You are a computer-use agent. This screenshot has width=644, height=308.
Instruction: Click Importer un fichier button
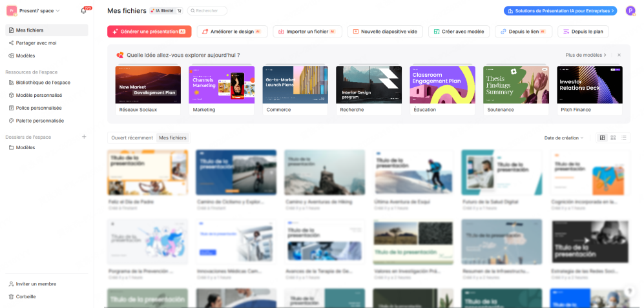[307, 32]
